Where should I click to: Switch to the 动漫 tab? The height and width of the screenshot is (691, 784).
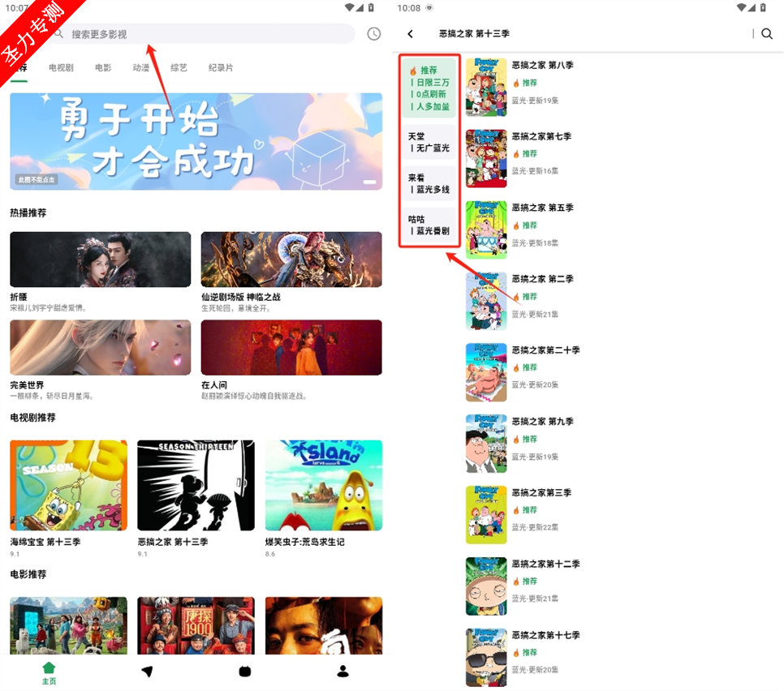pyautogui.click(x=141, y=67)
